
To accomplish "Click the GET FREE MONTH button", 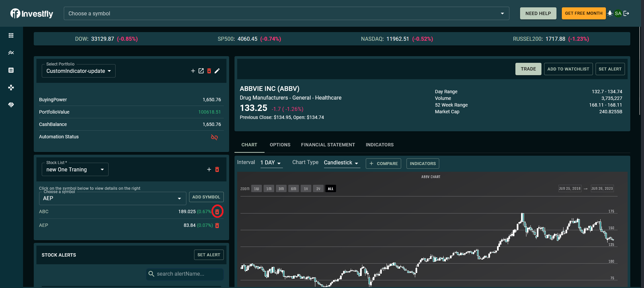I will (x=584, y=13).
